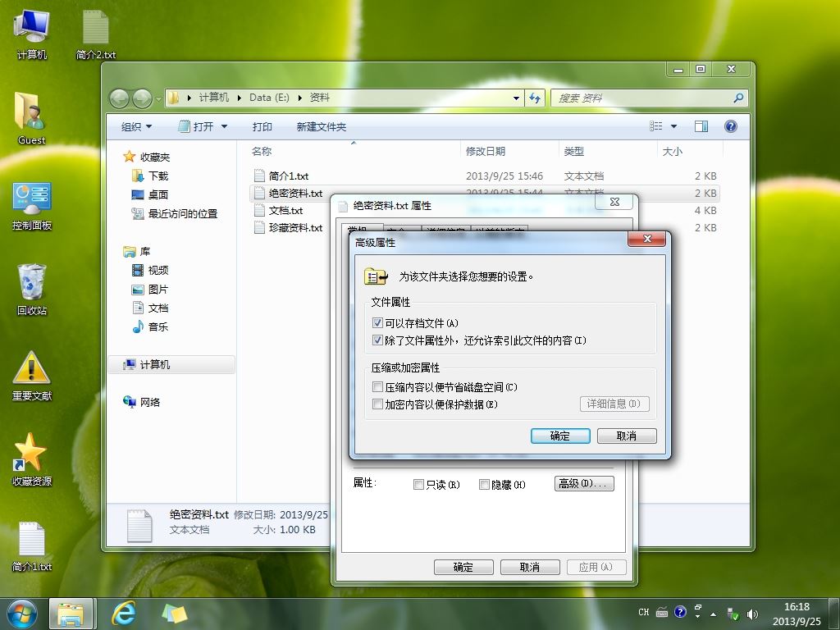This screenshot has height=630, width=840.
Task: Sort by 大小 column header
Action: point(689,152)
